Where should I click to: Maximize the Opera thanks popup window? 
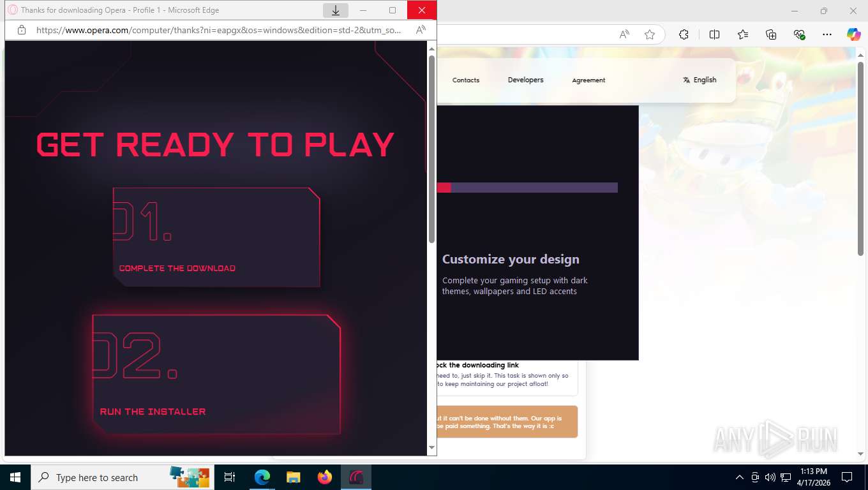393,10
